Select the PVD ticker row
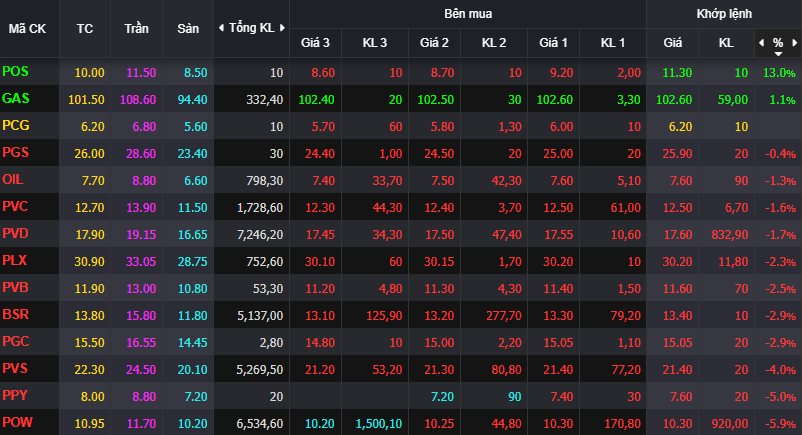The image size is (802, 435). click(16, 234)
